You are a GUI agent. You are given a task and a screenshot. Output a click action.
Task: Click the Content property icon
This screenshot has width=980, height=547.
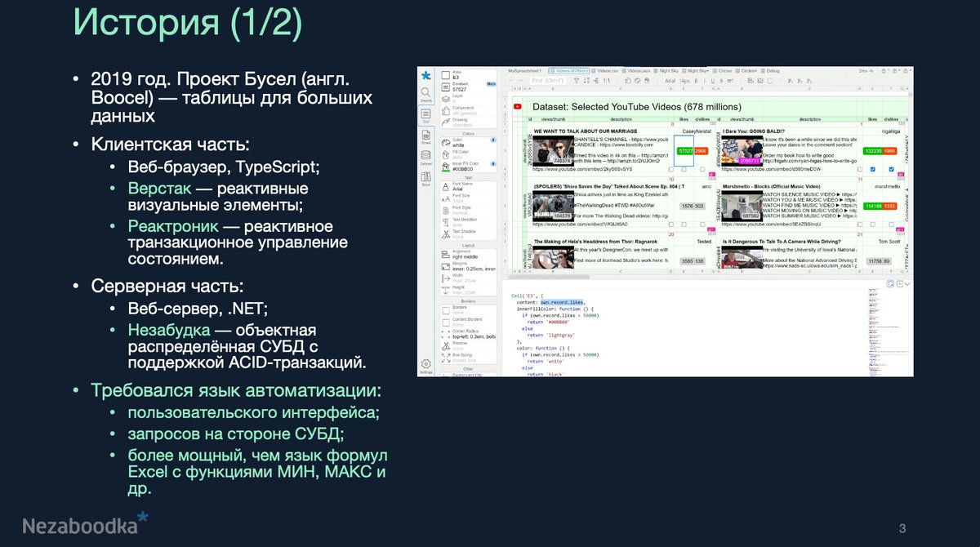(446, 87)
